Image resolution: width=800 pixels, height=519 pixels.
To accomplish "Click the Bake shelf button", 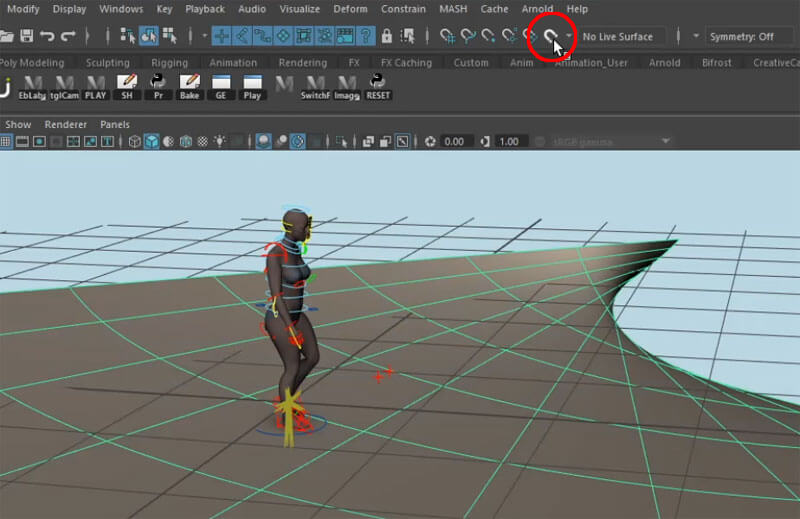I will (x=189, y=86).
